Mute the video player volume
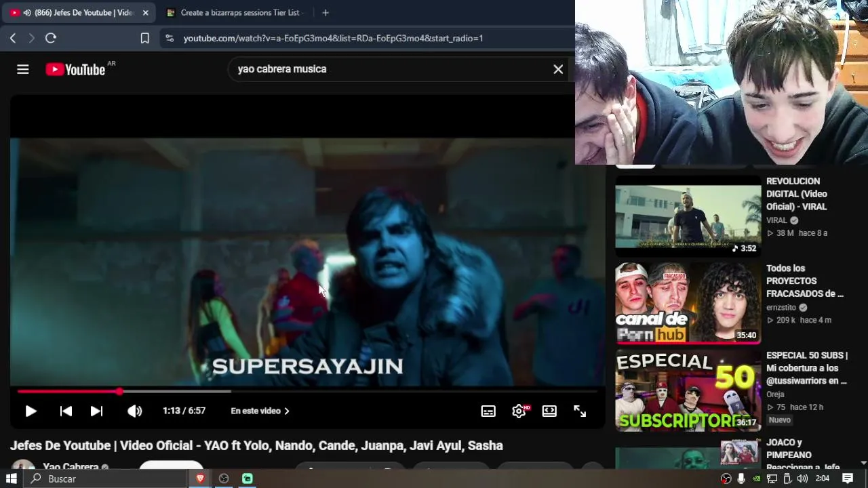Screen dimensions: 868x488 tap(135, 411)
